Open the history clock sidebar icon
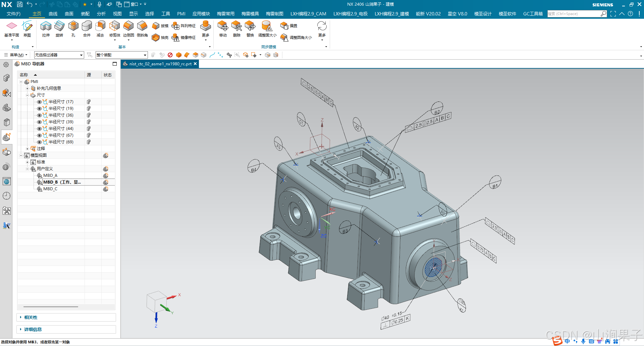The width and height of the screenshot is (644, 346). point(6,196)
